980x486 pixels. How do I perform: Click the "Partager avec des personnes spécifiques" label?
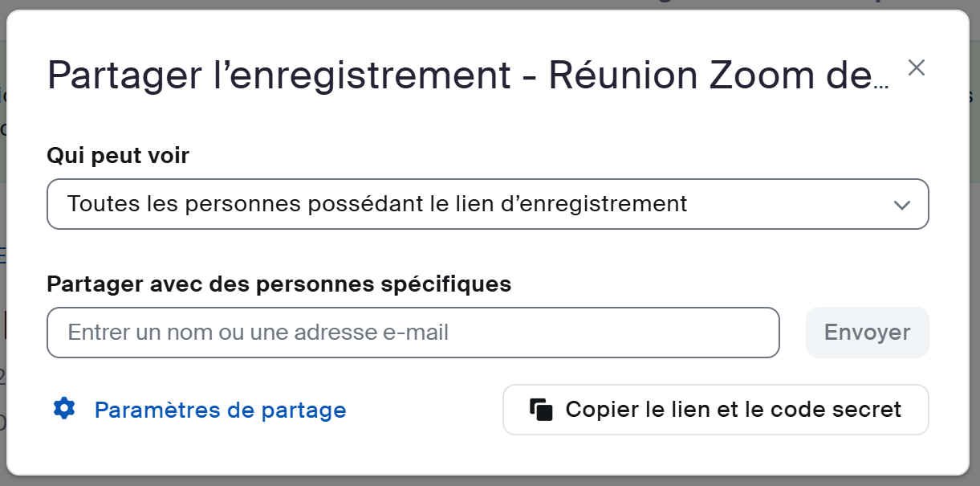pos(279,284)
